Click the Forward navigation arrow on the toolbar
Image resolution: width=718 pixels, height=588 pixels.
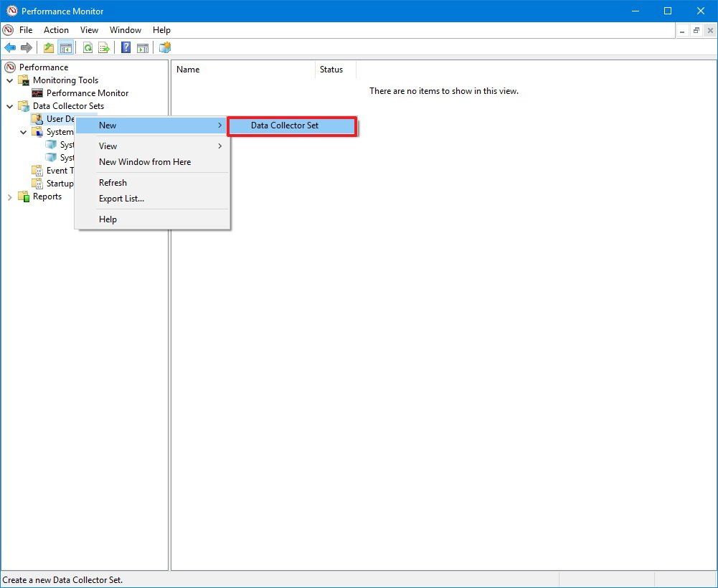pos(27,47)
